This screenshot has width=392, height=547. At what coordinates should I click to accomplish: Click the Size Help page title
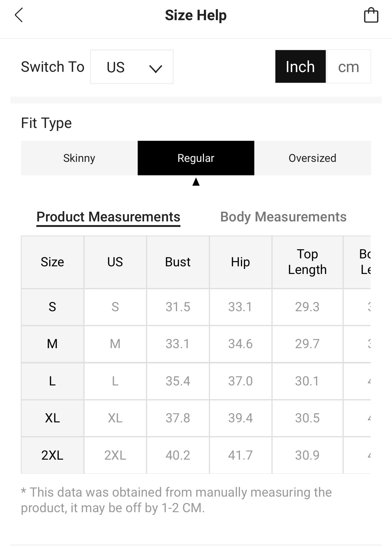click(196, 15)
